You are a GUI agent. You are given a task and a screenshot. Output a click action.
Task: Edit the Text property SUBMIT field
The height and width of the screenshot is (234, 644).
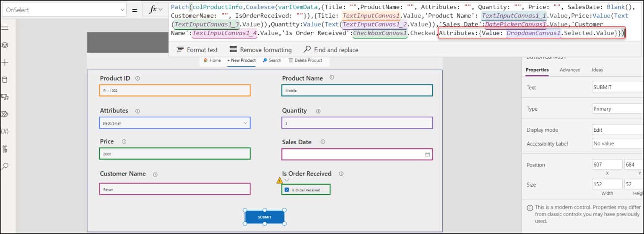617,87
